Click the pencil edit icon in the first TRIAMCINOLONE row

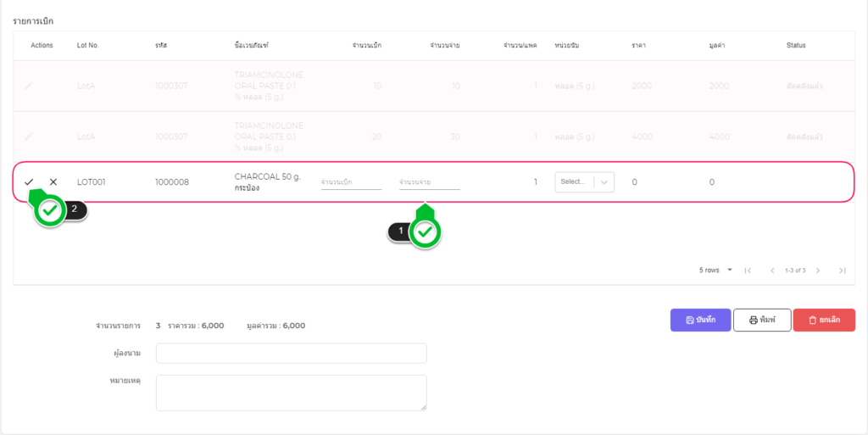[29, 86]
